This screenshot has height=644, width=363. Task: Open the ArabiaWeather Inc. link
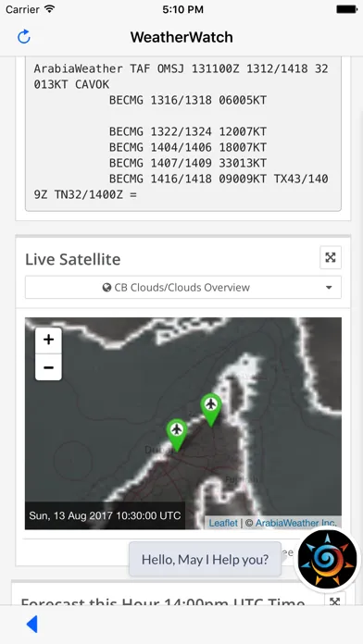click(x=296, y=523)
